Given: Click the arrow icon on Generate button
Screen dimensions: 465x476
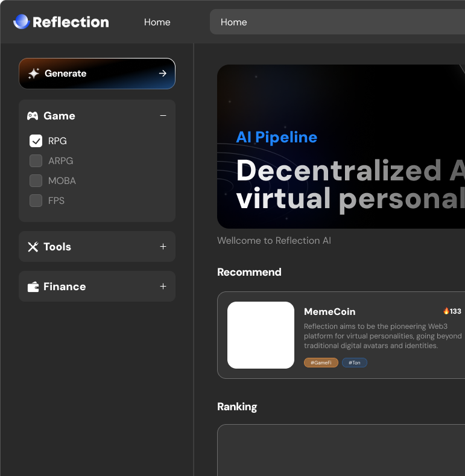Looking at the screenshot, I should [163, 73].
